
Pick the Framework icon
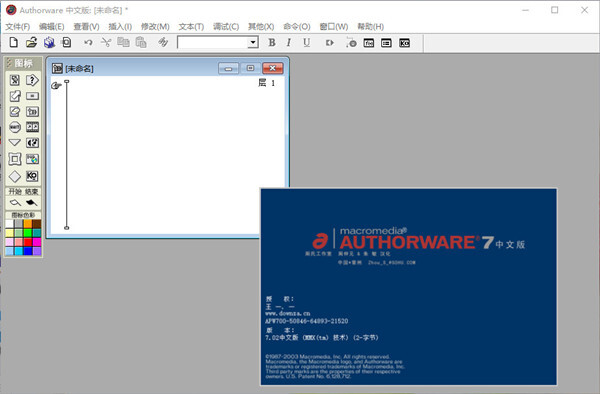15,159
